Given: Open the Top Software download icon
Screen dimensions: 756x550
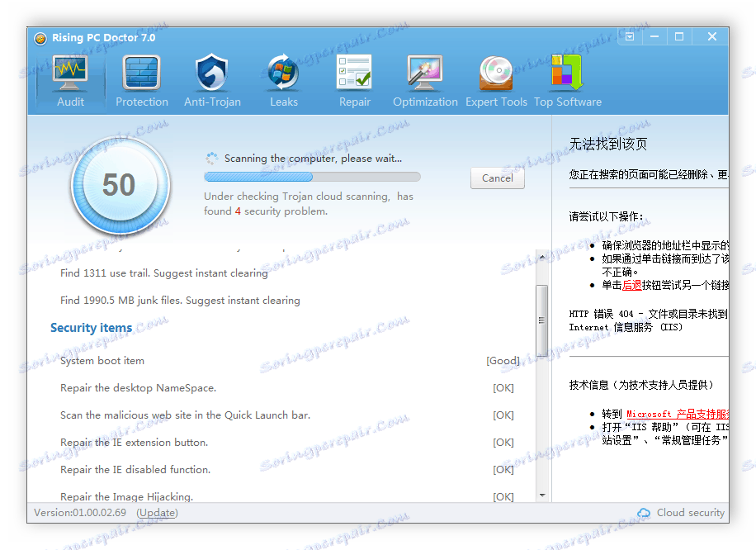Looking at the screenshot, I should tap(567, 73).
